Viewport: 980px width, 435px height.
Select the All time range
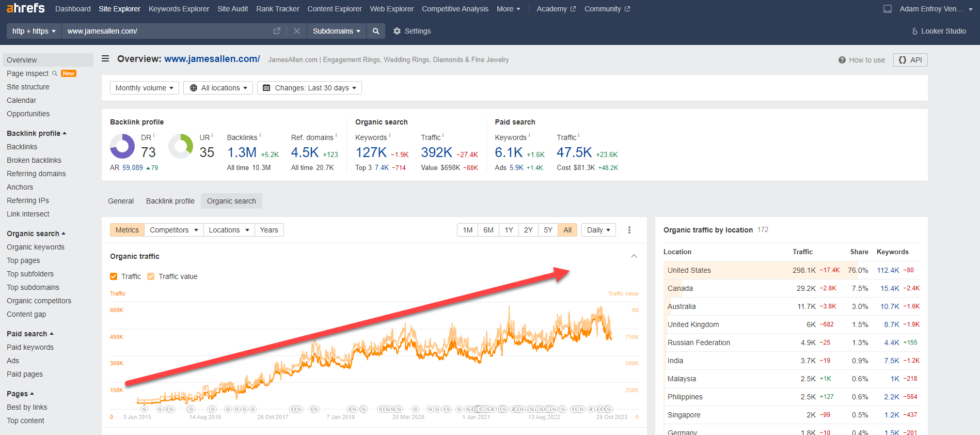click(x=567, y=230)
